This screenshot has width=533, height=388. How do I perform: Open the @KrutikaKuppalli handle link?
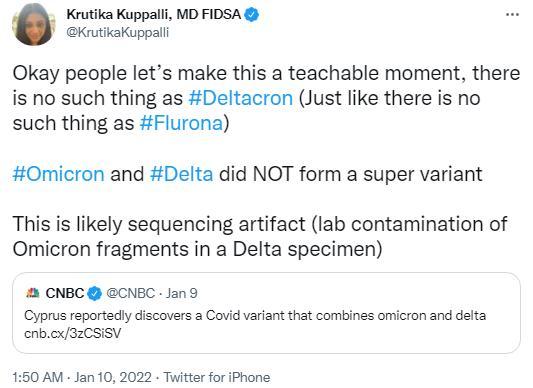pos(118,33)
